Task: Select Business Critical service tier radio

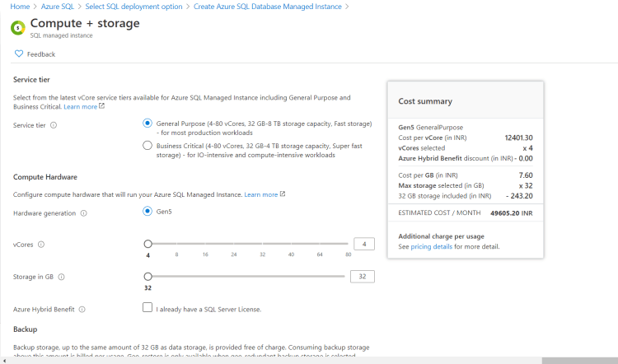Action: tap(147, 146)
